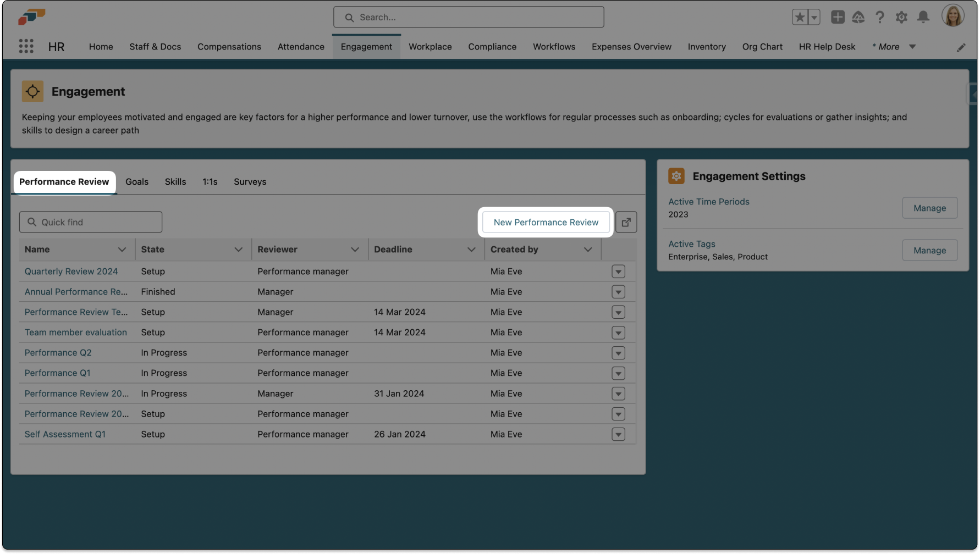Image resolution: width=980 pixels, height=554 pixels.
Task: Open the help question mark icon
Action: point(880,17)
